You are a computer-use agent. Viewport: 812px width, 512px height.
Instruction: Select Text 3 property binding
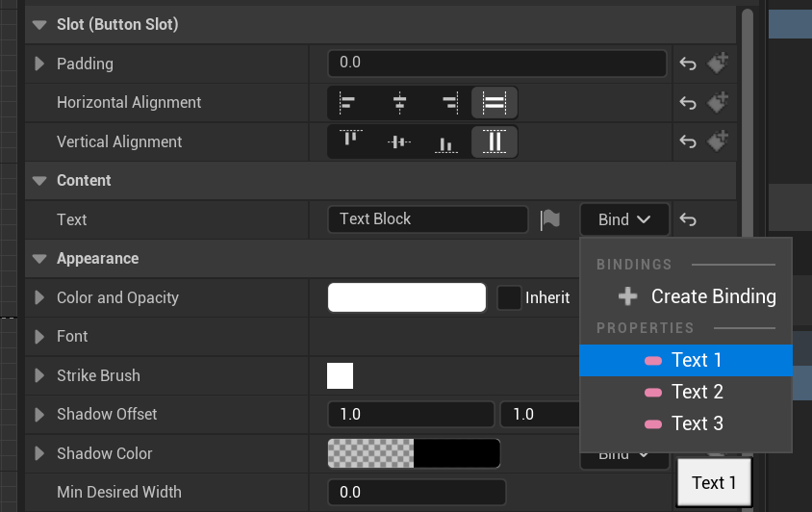click(685, 423)
